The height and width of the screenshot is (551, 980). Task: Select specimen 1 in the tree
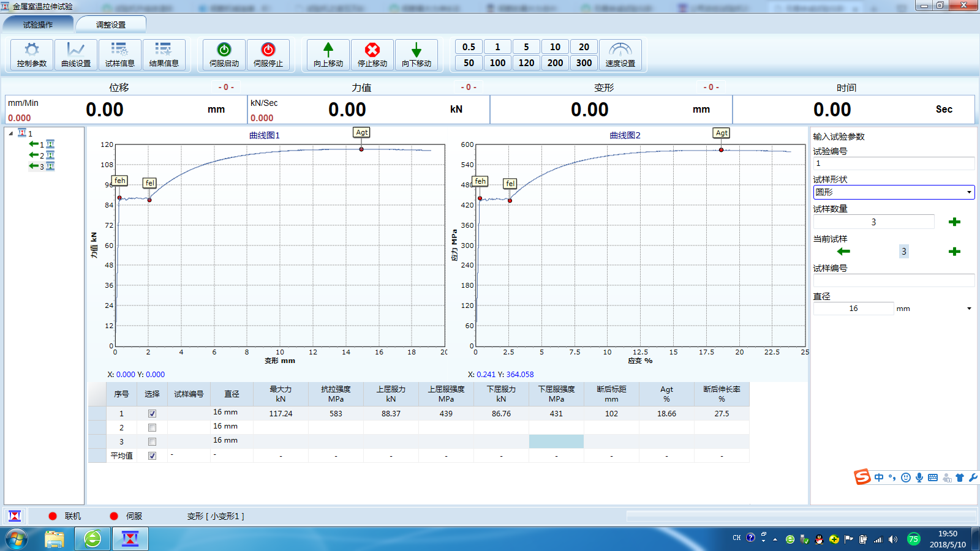[42, 144]
